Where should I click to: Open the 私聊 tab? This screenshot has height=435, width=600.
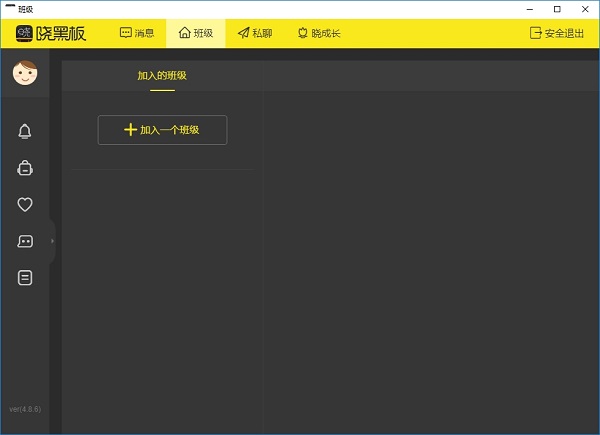[255, 33]
